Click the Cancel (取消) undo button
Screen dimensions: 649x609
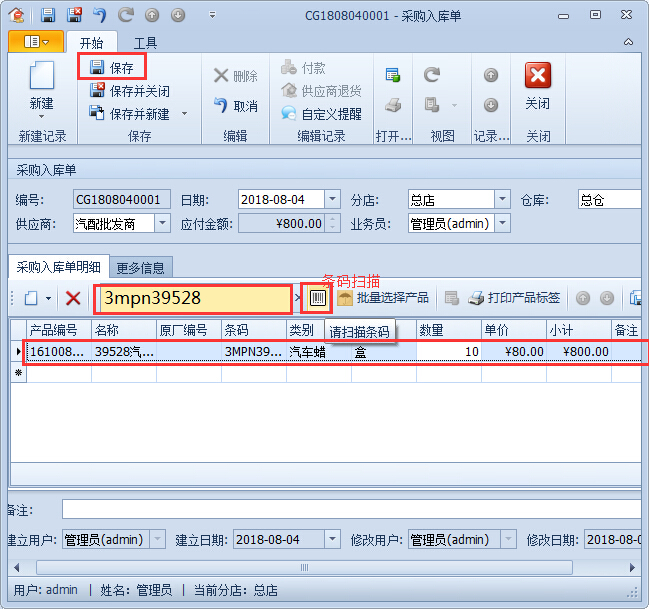coord(236,106)
